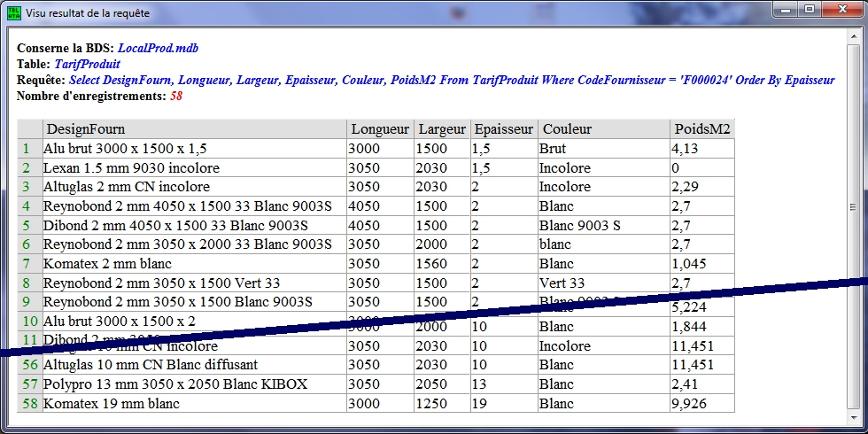Select the Longueur column header
868x434 pixels.
click(379, 129)
